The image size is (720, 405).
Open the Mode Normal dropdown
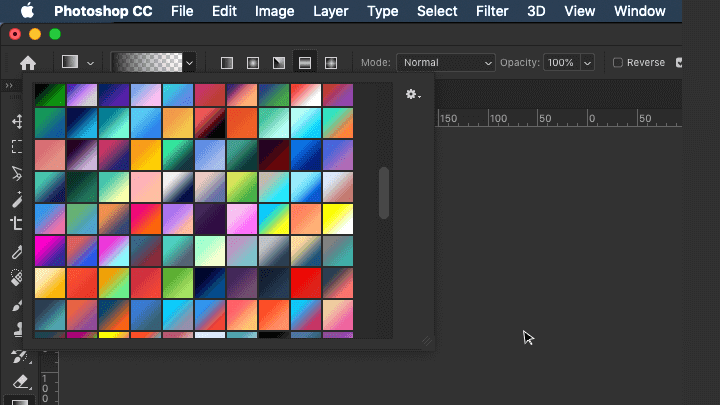(445, 62)
